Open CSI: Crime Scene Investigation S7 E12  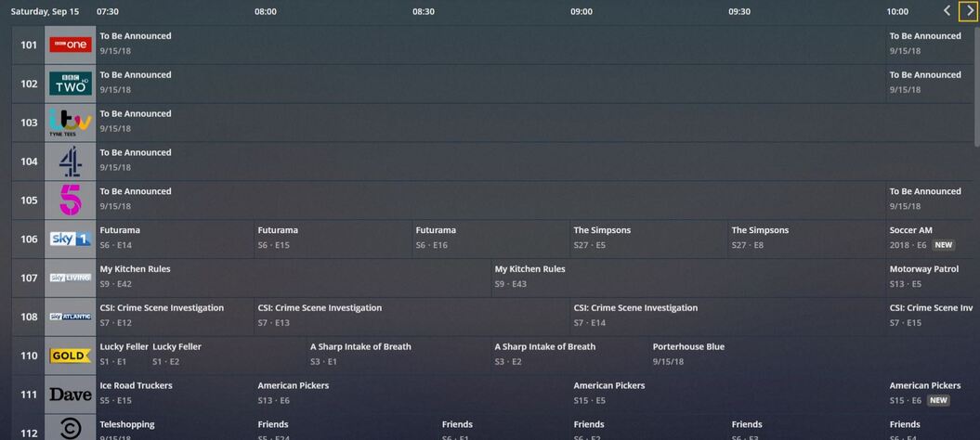[175, 317]
